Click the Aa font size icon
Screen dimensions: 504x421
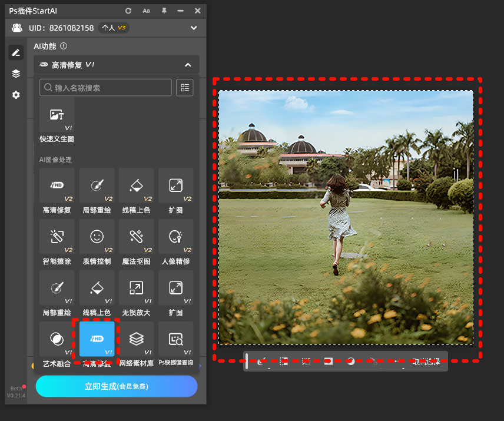pos(146,11)
